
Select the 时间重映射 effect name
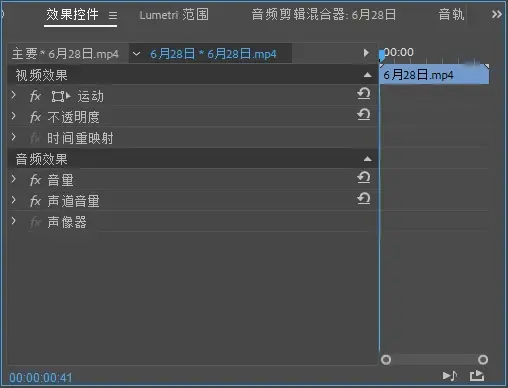click(80, 138)
